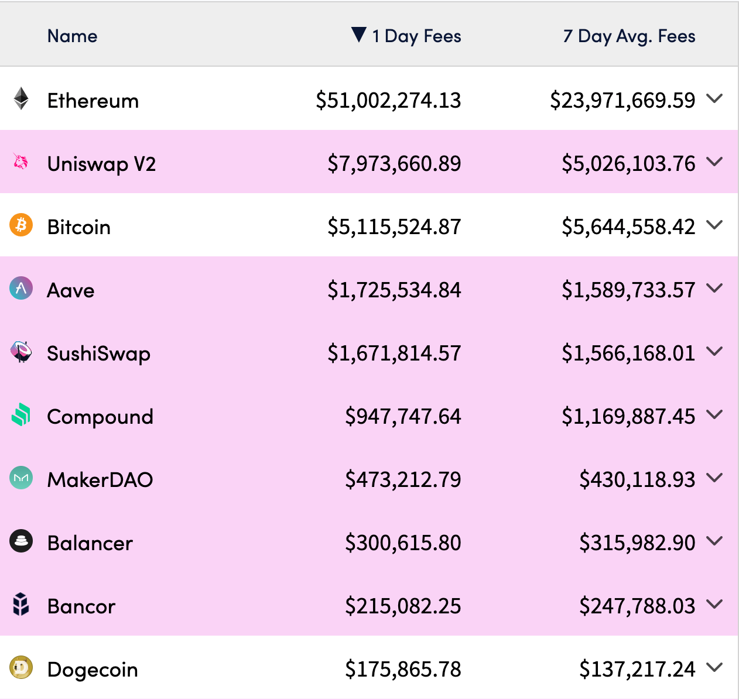Click the orange Bitcoin logo icon
Image resolution: width=739 pixels, height=700 pixels.
(21, 225)
